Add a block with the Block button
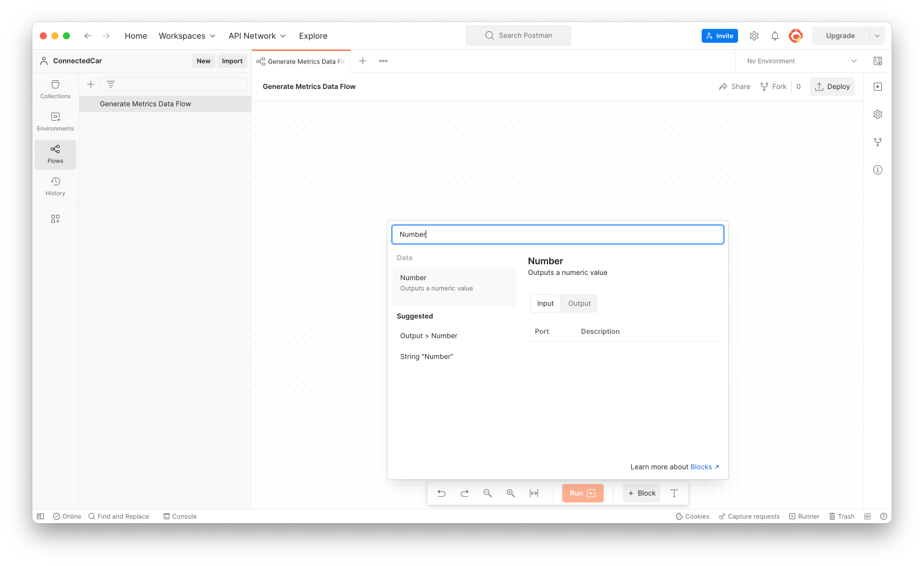924x566 pixels. coord(642,493)
